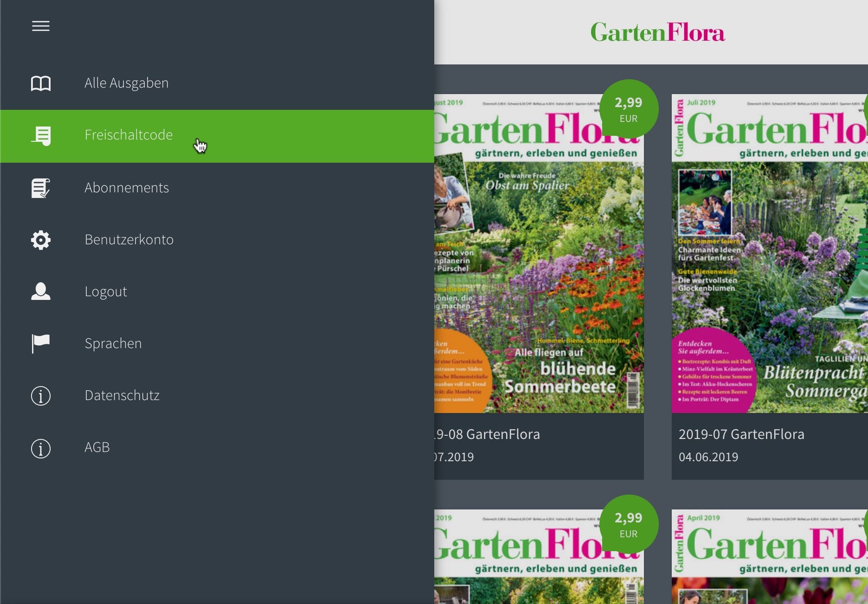This screenshot has height=604, width=868.
Task: Click the 2,99 EUR badge on the bottom-row issue
Action: [x=629, y=524]
